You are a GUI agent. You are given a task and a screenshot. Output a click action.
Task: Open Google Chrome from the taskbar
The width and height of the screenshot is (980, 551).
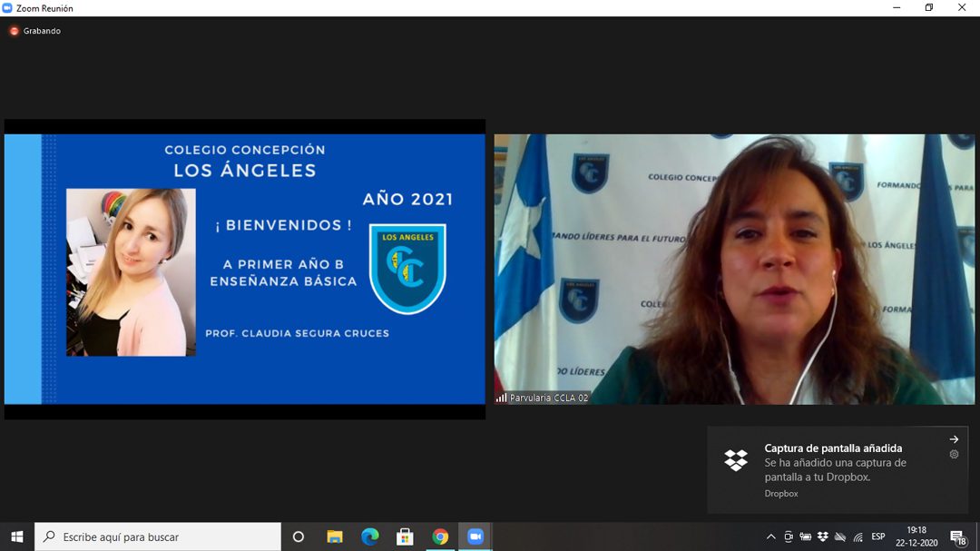pyautogui.click(x=440, y=536)
